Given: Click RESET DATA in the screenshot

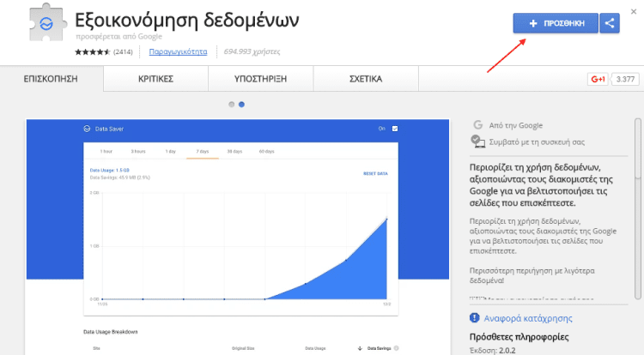Looking at the screenshot, I should (375, 174).
